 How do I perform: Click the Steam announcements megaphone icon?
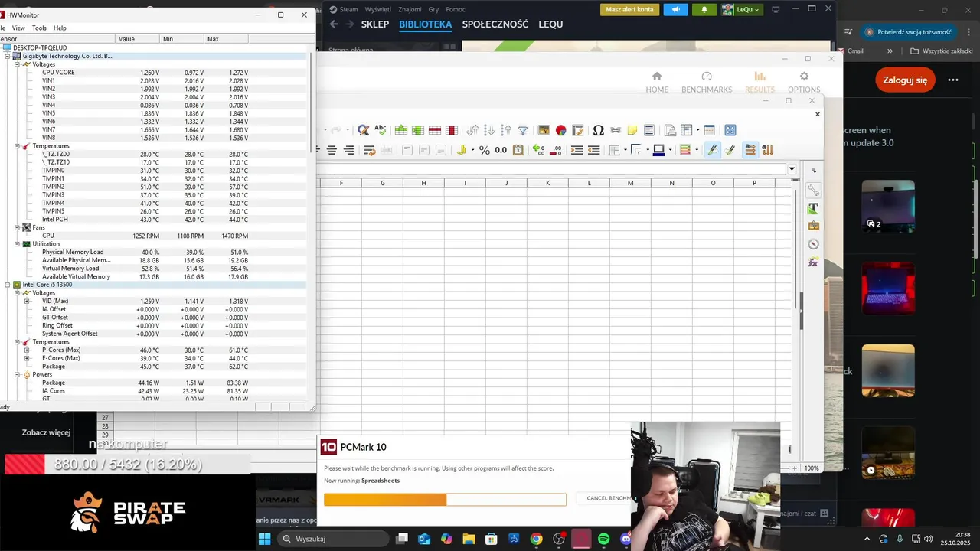[675, 9]
